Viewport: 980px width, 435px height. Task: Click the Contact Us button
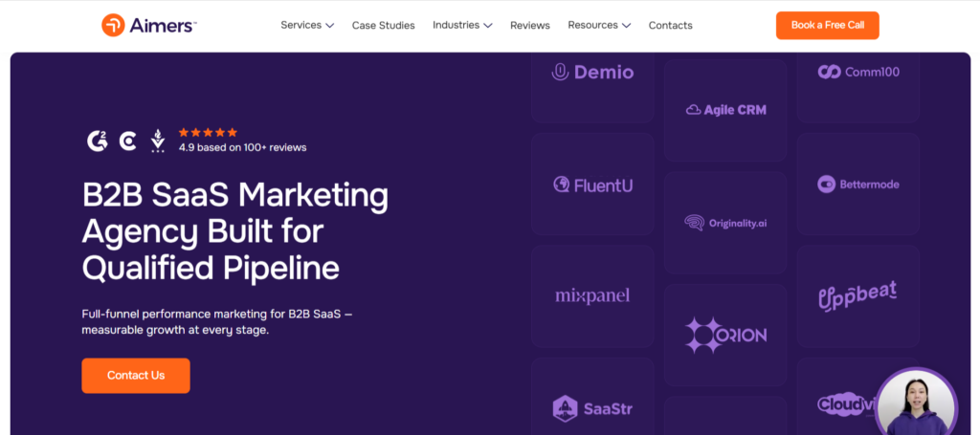tap(136, 376)
